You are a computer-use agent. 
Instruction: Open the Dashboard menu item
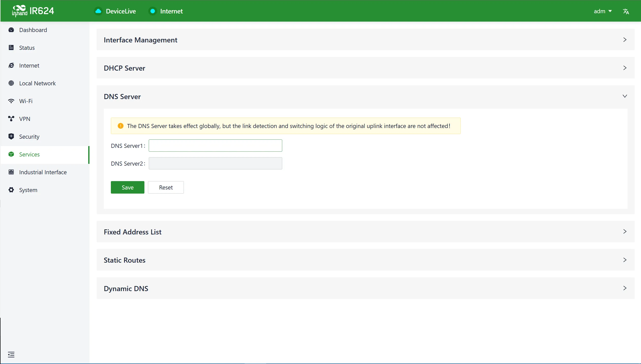(45, 30)
